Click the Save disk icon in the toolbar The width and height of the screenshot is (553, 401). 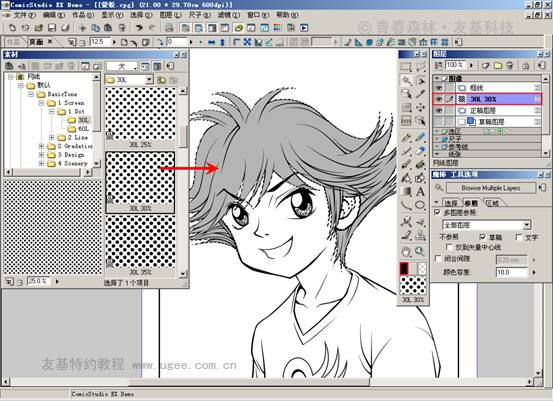tap(52, 28)
